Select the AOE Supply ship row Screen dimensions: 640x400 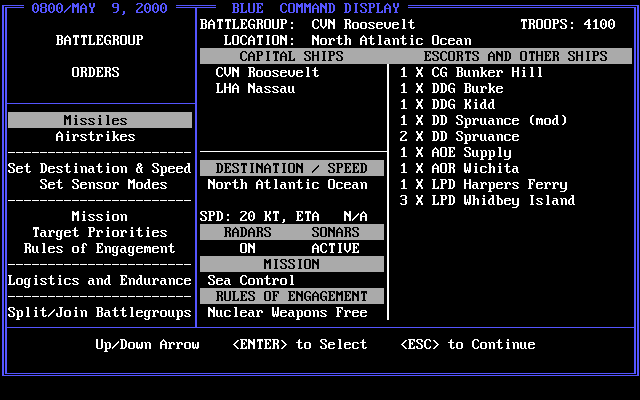click(455, 152)
